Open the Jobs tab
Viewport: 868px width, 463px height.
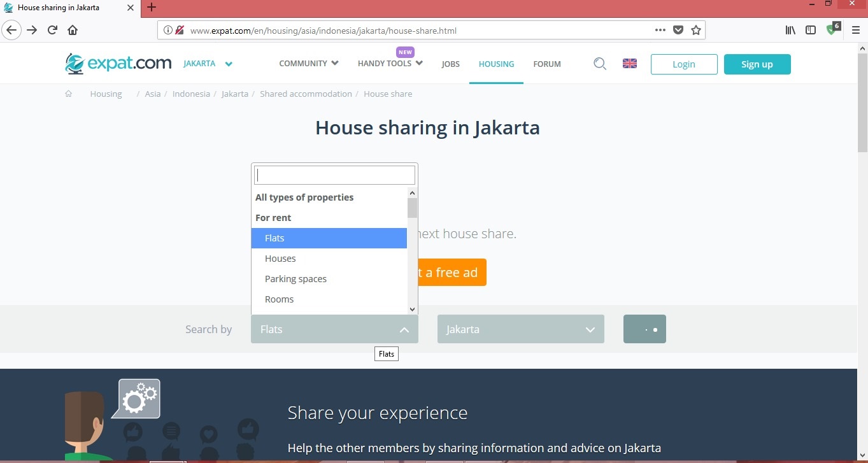[x=450, y=64]
